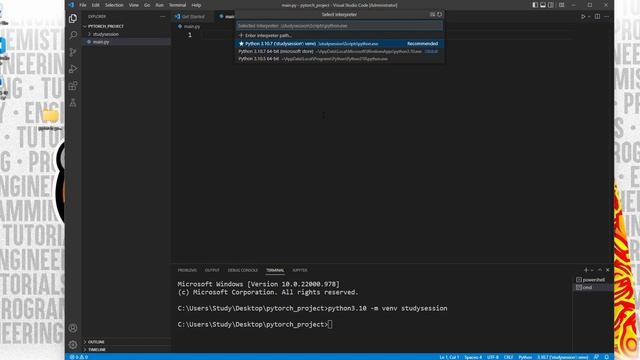
Task: Toggle Panel layout icon in title bar
Action: coord(543,5)
